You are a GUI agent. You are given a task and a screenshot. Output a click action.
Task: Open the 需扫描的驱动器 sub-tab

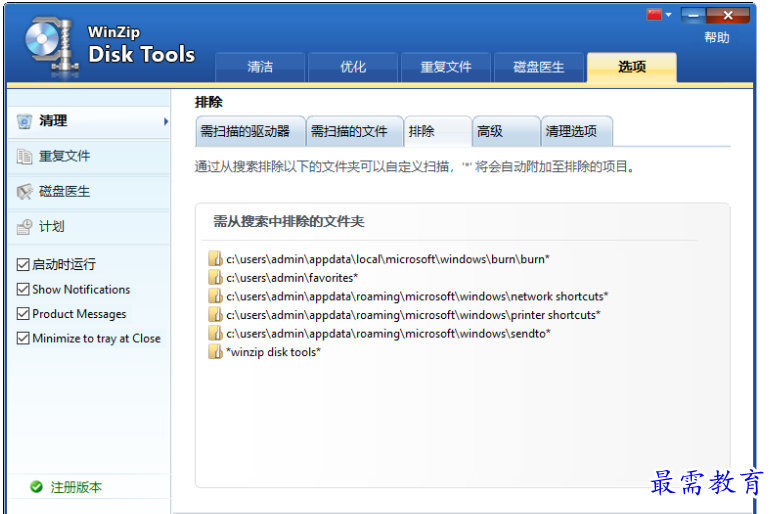point(251,131)
